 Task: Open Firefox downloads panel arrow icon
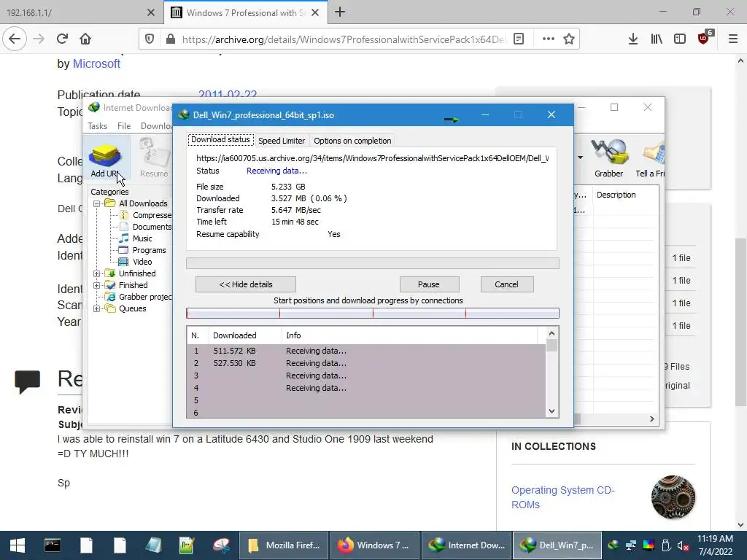632,39
